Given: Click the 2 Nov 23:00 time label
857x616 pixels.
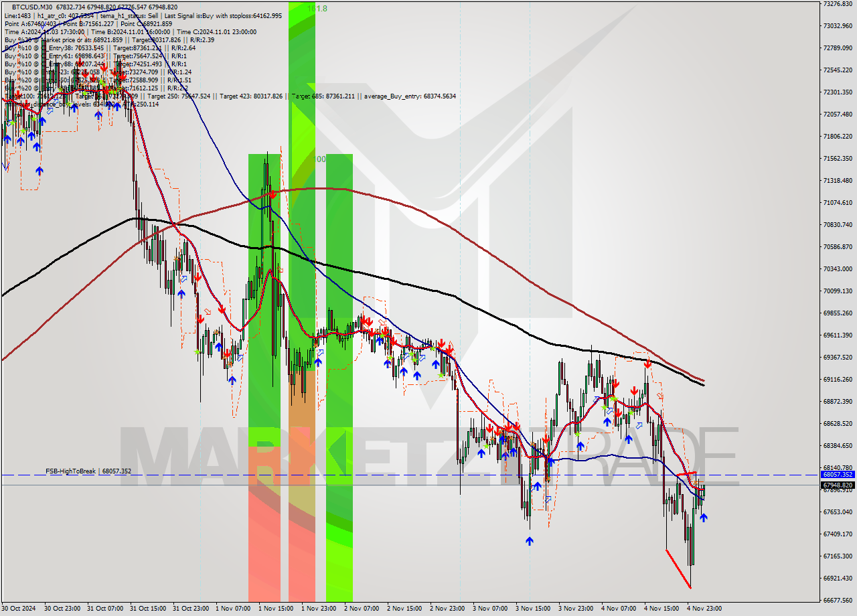Looking at the screenshot, I should click(x=448, y=609).
